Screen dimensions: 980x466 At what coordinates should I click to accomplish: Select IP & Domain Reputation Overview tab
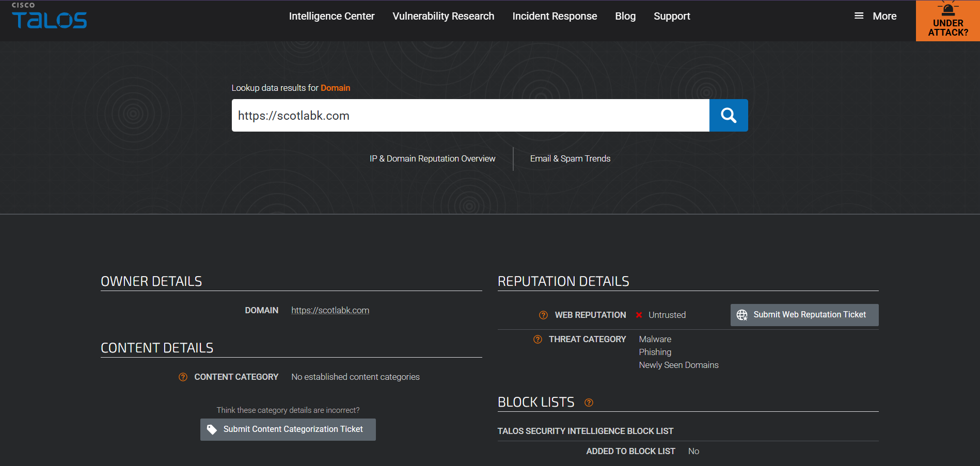[x=432, y=158]
